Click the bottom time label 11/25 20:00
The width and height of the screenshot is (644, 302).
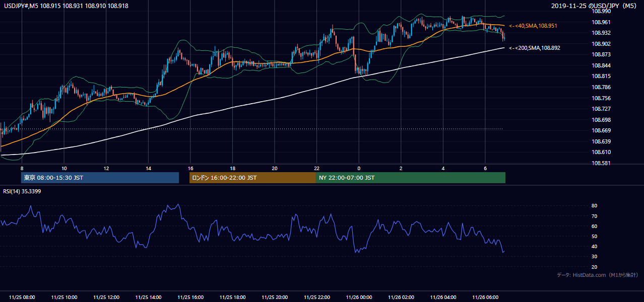[274, 297]
